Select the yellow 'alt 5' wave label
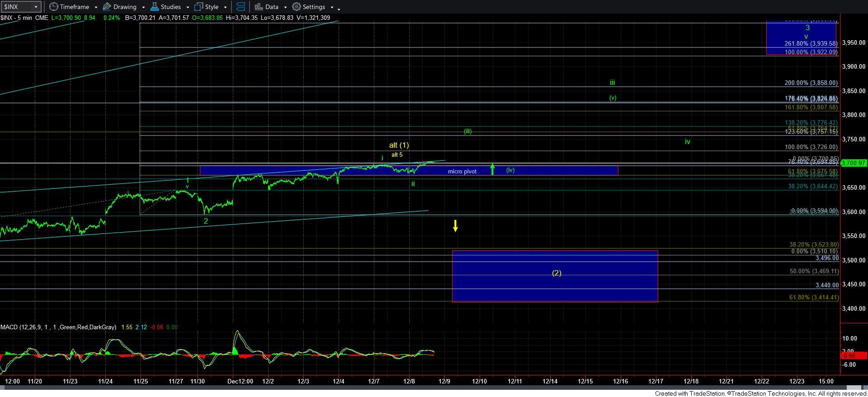The image size is (868, 397). pyautogui.click(x=397, y=155)
